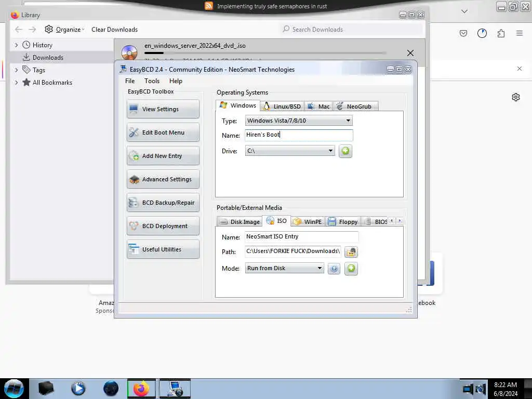The height and width of the screenshot is (399, 532).
Task: Expand All Bookmarks tree item
Action: click(16, 83)
